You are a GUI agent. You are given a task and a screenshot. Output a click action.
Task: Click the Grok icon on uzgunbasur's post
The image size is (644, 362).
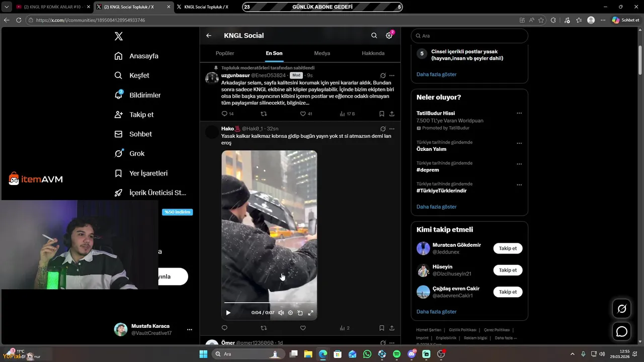pyautogui.click(x=383, y=75)
